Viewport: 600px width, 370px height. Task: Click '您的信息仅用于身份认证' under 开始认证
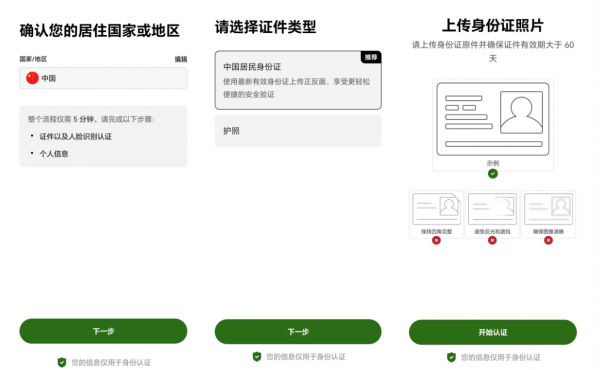(501, 357)
